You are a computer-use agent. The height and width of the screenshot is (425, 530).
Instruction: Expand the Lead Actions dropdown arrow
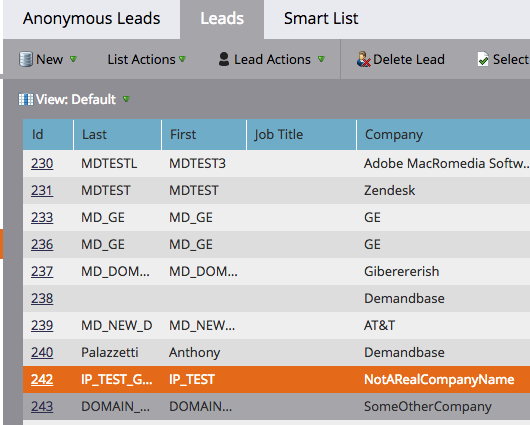(x=321, y=59)
